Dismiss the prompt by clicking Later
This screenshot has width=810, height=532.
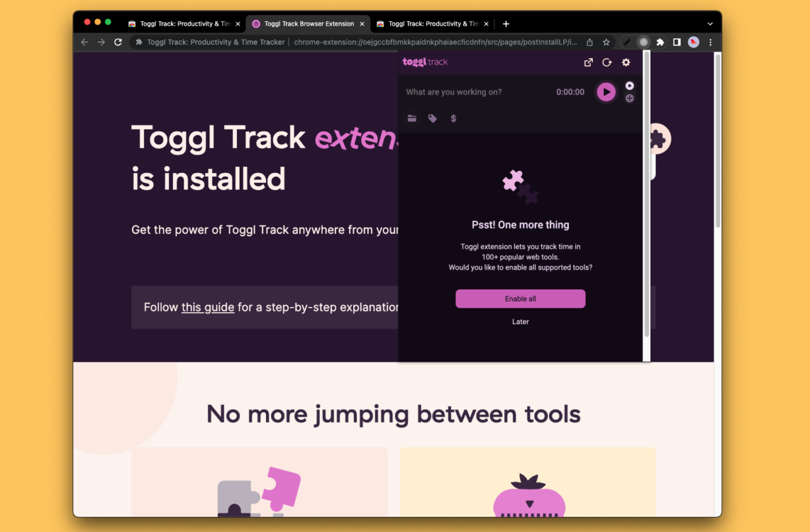520,321
